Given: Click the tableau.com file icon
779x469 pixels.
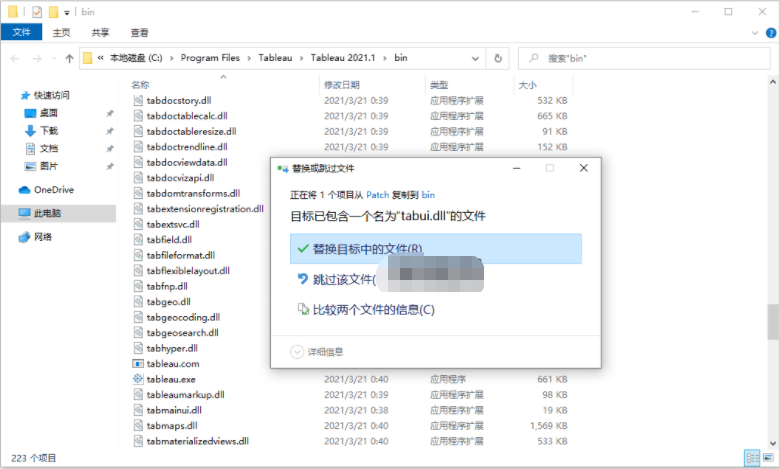Looking at the screenshot, I should pyautogui.click(x=138, y=364).
